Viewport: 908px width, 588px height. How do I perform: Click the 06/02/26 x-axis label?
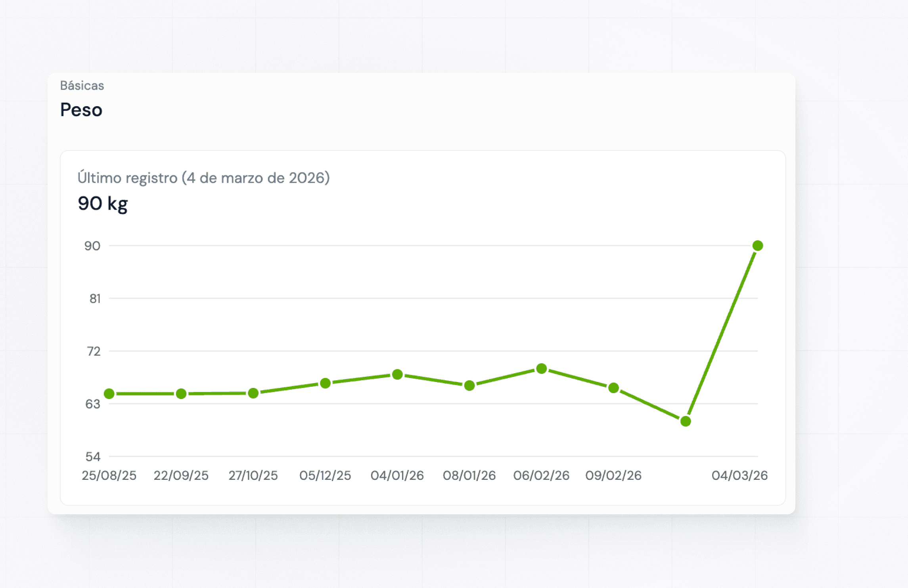point(541,475)
